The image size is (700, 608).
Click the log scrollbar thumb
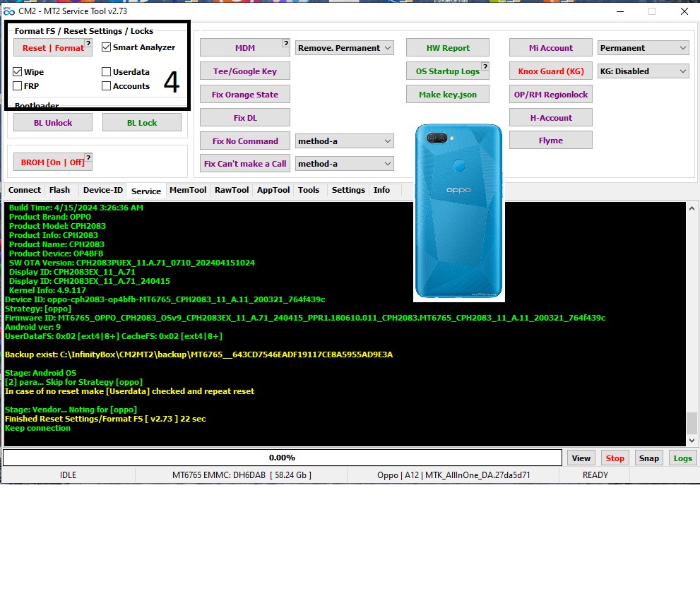[x=692, y=423]
